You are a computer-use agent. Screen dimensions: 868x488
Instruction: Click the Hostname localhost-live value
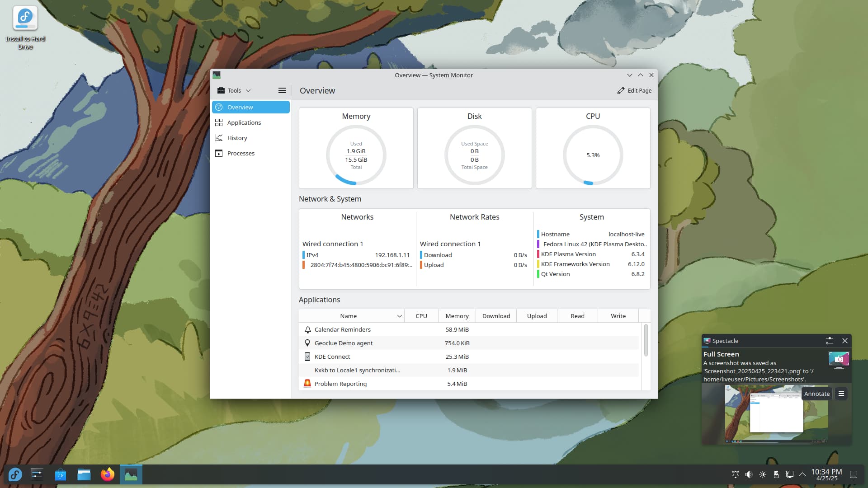626,234
